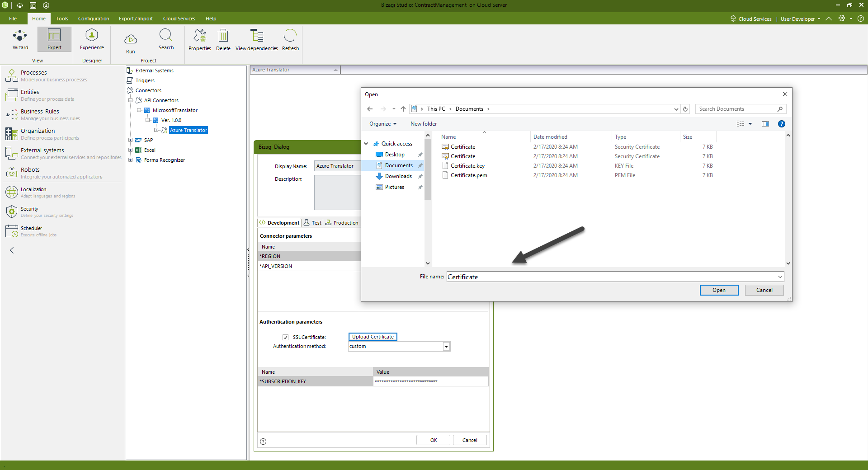Click the Open button in file dialog
The height and width of the screenshot is (470, 868).
[719, 290]
